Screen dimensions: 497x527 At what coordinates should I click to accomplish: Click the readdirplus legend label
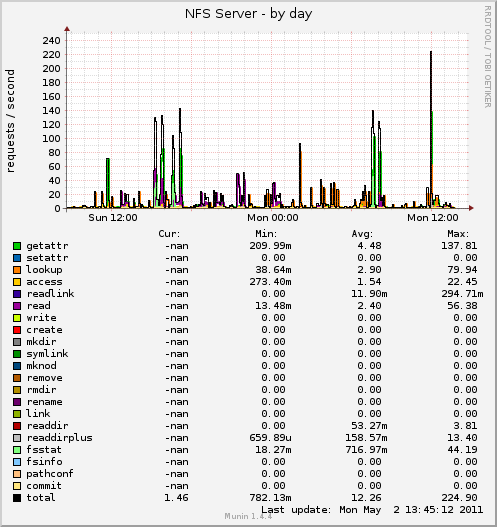pos(59,438)
